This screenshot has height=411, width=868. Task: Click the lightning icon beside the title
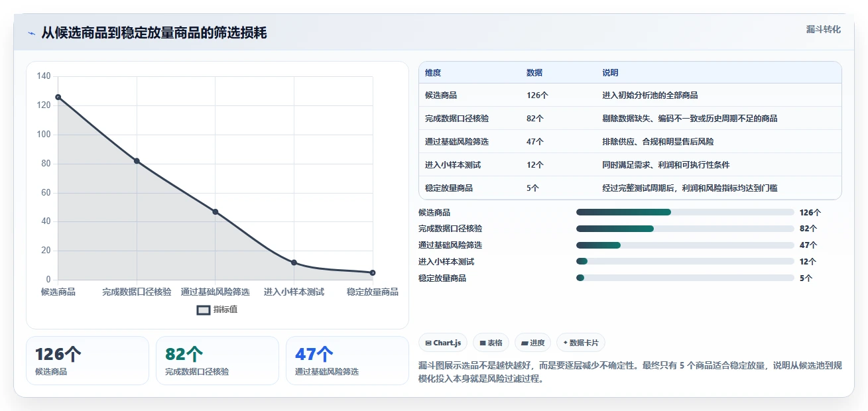[x=31, y=33]
